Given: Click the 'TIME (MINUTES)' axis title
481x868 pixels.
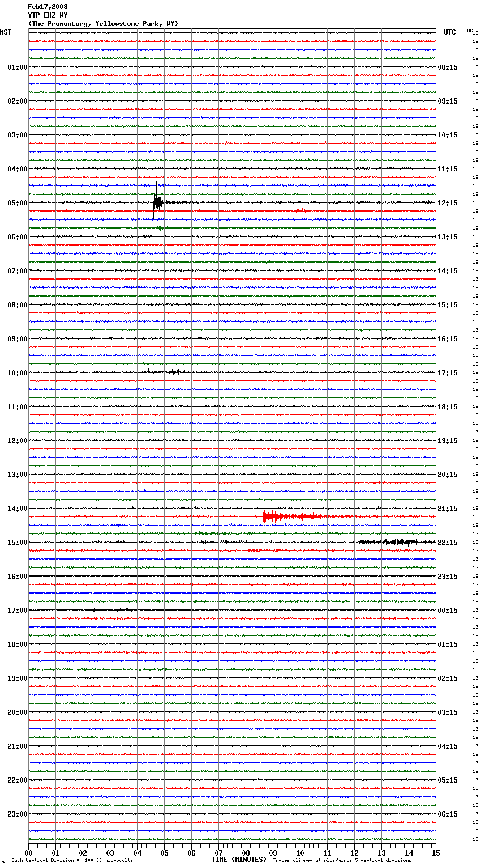Looking at the screenshot, I should tap(239, 860).
